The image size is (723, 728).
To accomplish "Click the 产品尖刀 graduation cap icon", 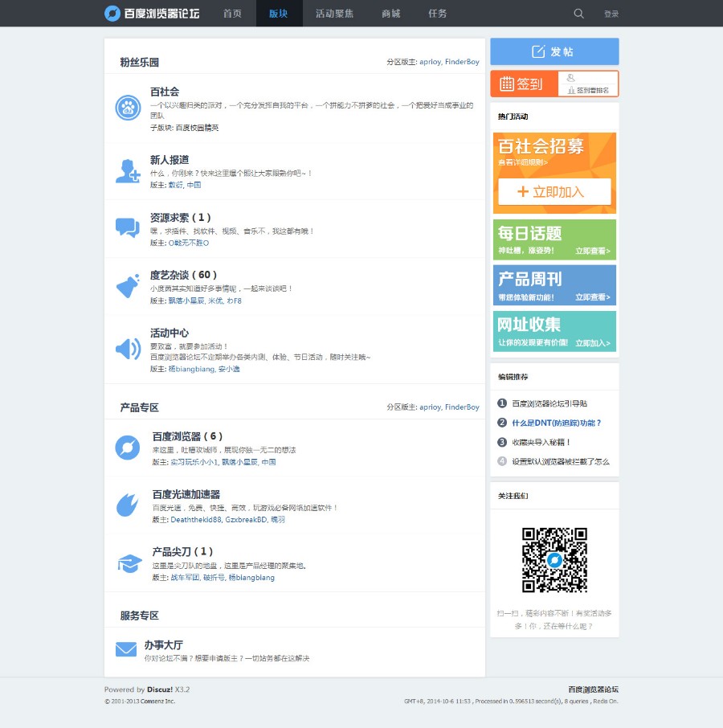I will point(129,563).
